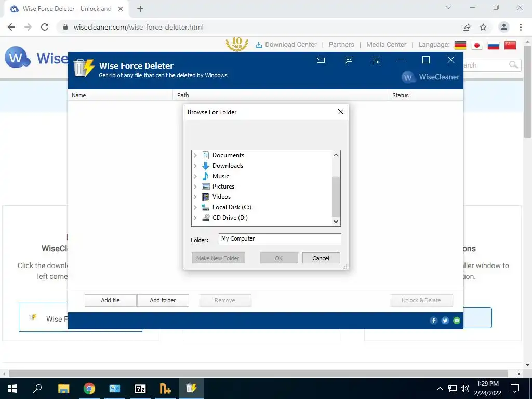Click the Add folder button

click(163, 300)
